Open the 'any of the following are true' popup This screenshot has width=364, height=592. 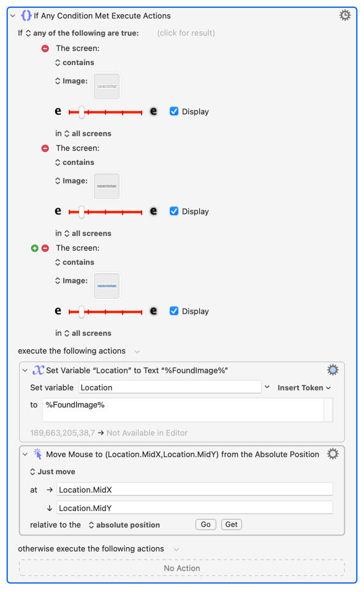[82, 33]
